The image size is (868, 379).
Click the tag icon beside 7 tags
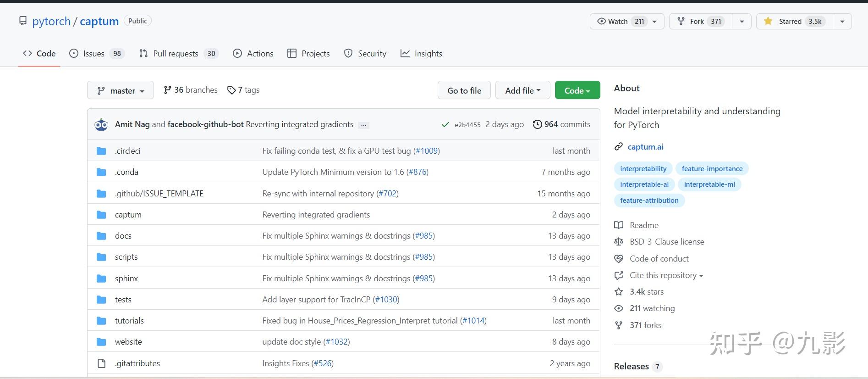(x=231, y=90)
